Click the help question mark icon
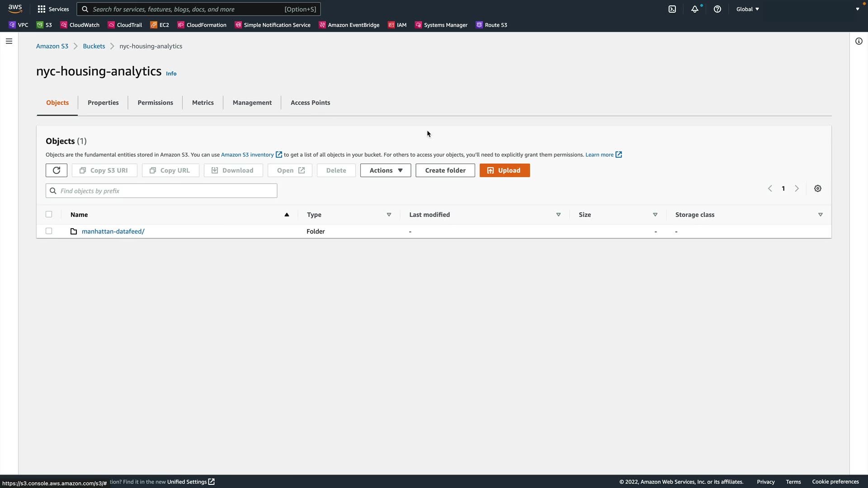Screen dimensions: 868x488 717,9
